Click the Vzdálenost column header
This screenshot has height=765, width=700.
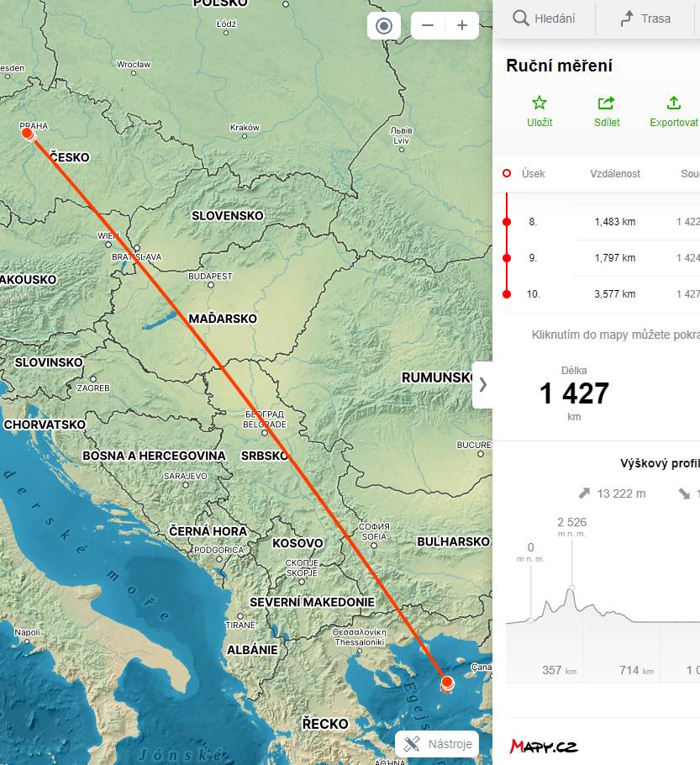click(x=615, y=174)
